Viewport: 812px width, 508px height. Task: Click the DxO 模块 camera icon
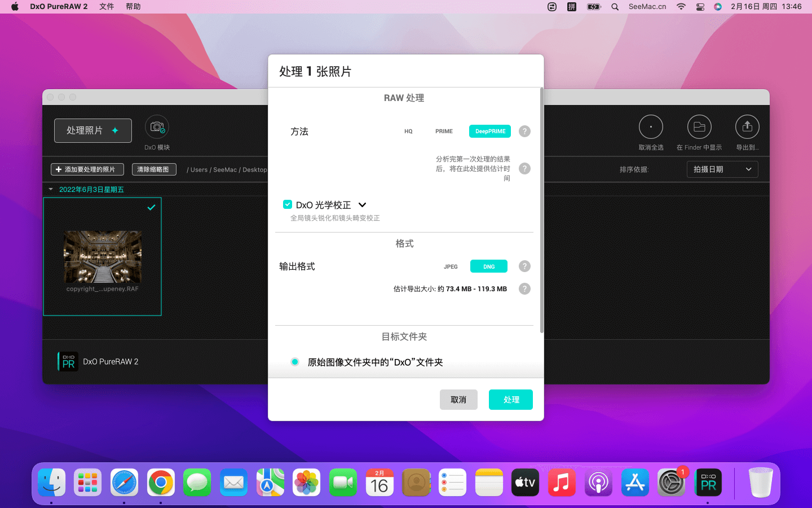(157, 127)
